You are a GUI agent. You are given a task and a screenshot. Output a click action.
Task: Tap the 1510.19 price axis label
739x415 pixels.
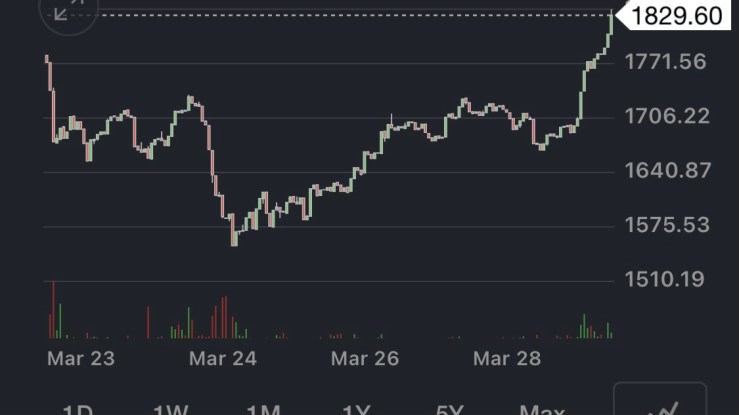pyautogui.click(x=665, y=278)
